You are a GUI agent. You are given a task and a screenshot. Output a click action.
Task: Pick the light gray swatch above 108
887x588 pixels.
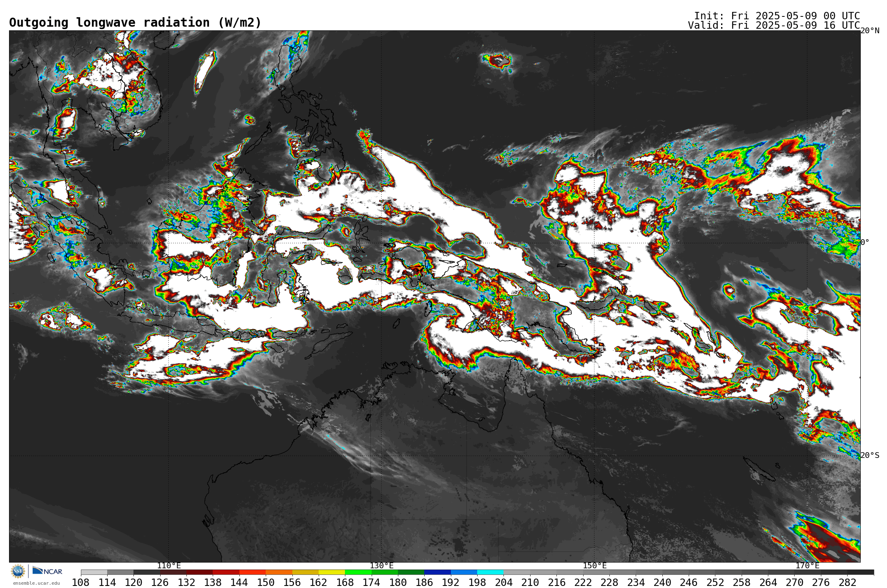(94, 572)
